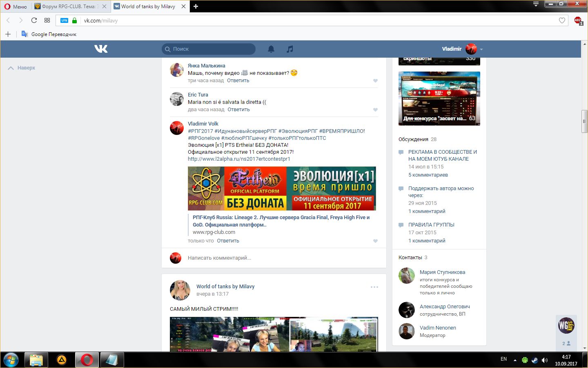Switch to Форум RPG-CLUB tab
This screenshot has width=588, height=368.
pos(70,6)
